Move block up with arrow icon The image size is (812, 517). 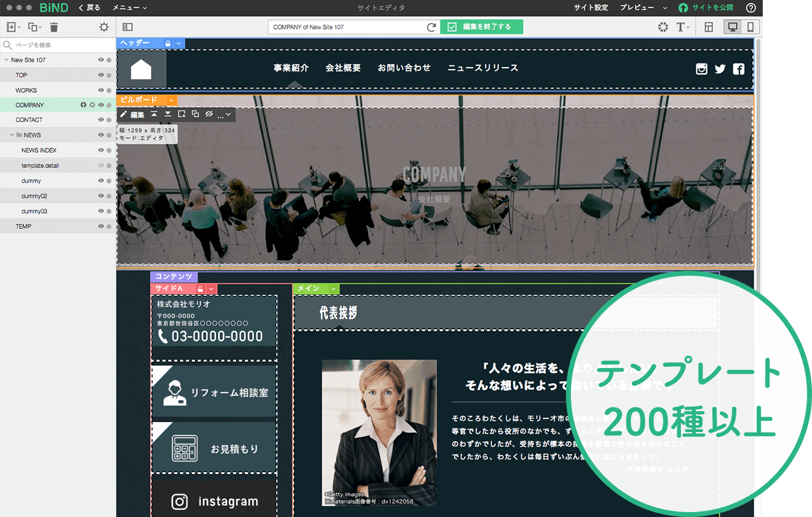(x=154, y=114)
